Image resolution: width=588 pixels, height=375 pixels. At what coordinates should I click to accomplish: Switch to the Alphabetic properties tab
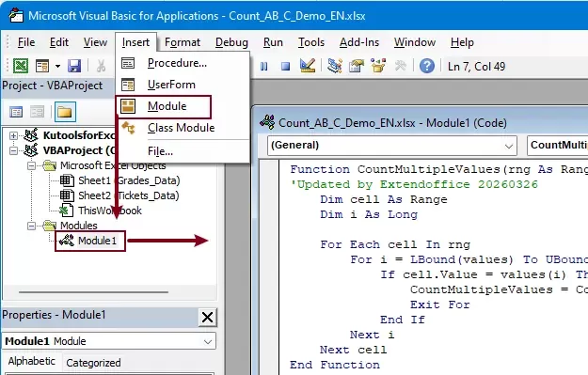pos(32,361)
